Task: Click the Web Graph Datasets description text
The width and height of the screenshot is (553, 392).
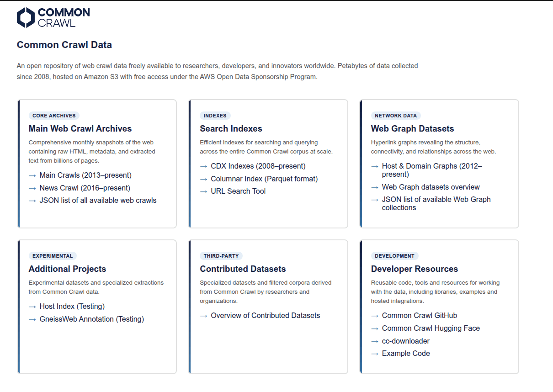Action: click(x=433, y=147)
